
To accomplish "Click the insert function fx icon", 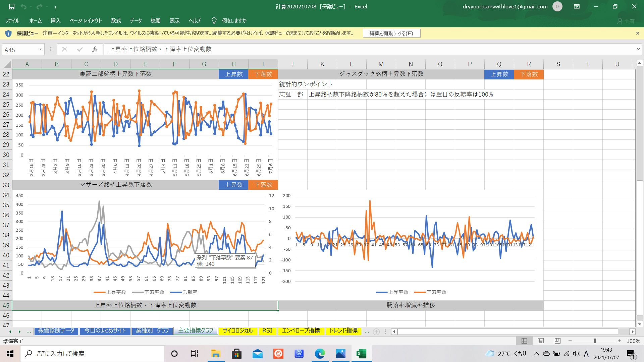I will coord(95,50).
